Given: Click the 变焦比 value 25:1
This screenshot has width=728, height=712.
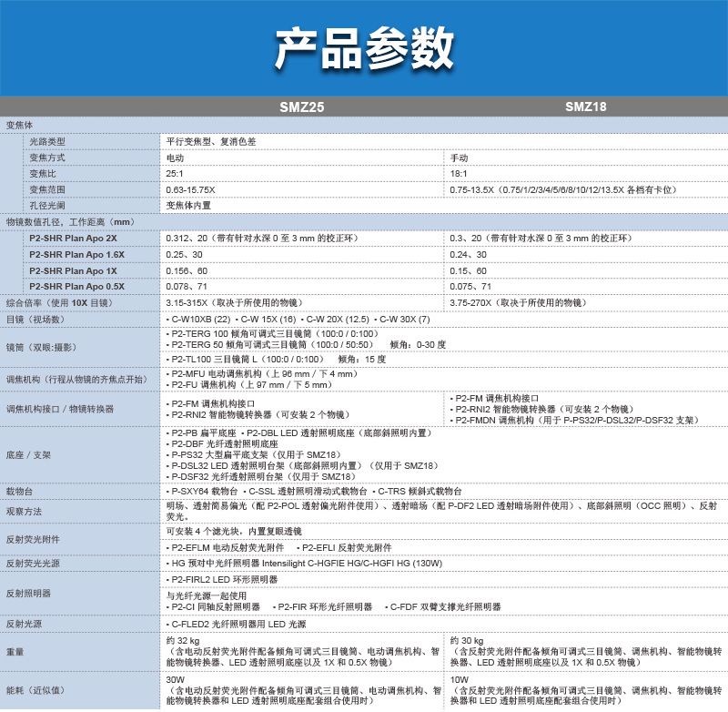Looking at the screenshot, I should [x=175, y=173].
